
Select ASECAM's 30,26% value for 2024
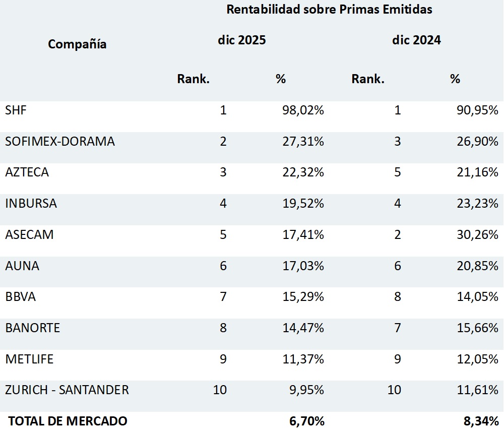477,235
